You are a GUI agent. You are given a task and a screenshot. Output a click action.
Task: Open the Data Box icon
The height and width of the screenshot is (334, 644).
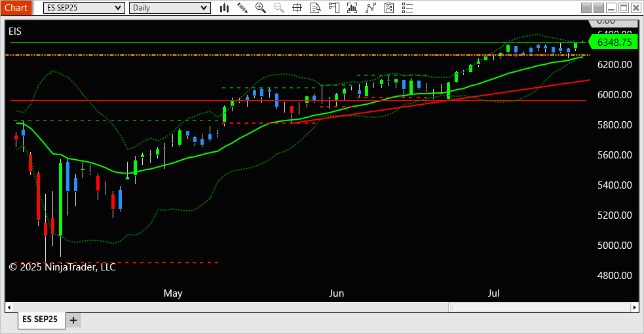click(x=315, y=8)
